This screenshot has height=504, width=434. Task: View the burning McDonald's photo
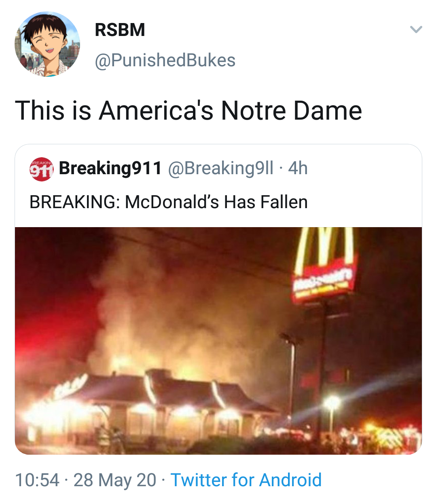(x=218, y=341)
